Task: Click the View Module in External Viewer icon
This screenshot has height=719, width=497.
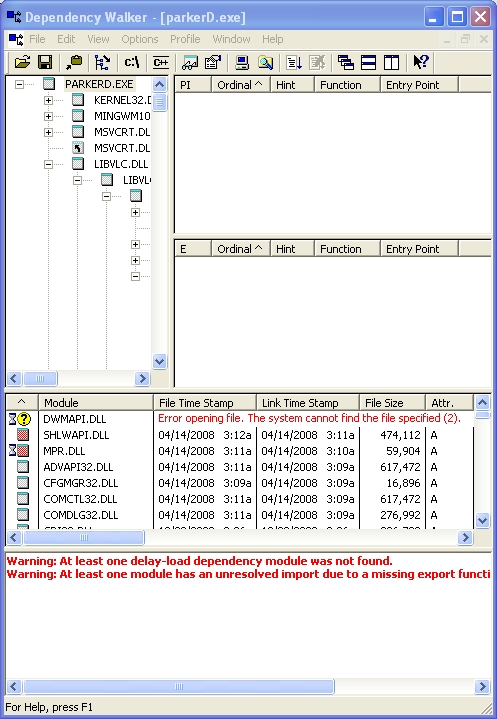Action: click(x=190, y=62)
